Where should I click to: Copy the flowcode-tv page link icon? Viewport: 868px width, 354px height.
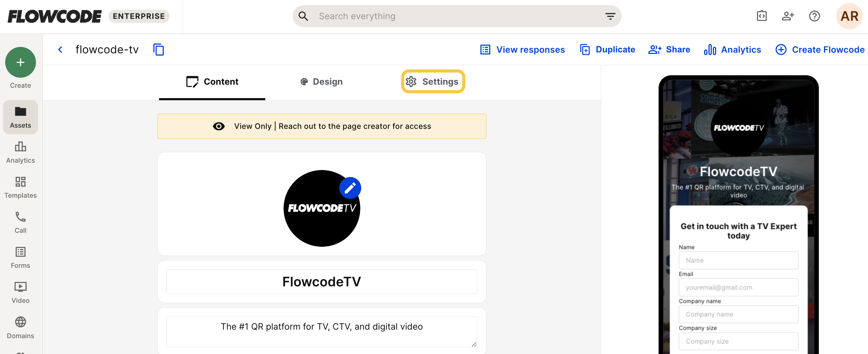(158, 50)
